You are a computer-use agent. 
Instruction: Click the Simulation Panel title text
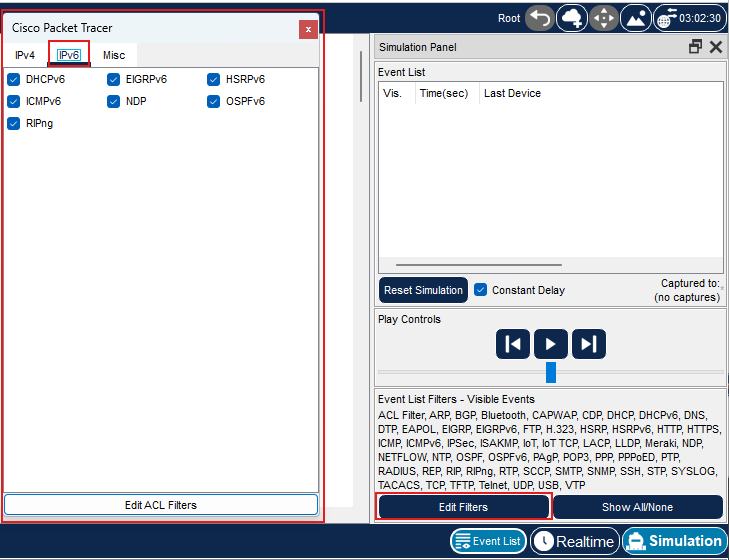click(418, 47)
